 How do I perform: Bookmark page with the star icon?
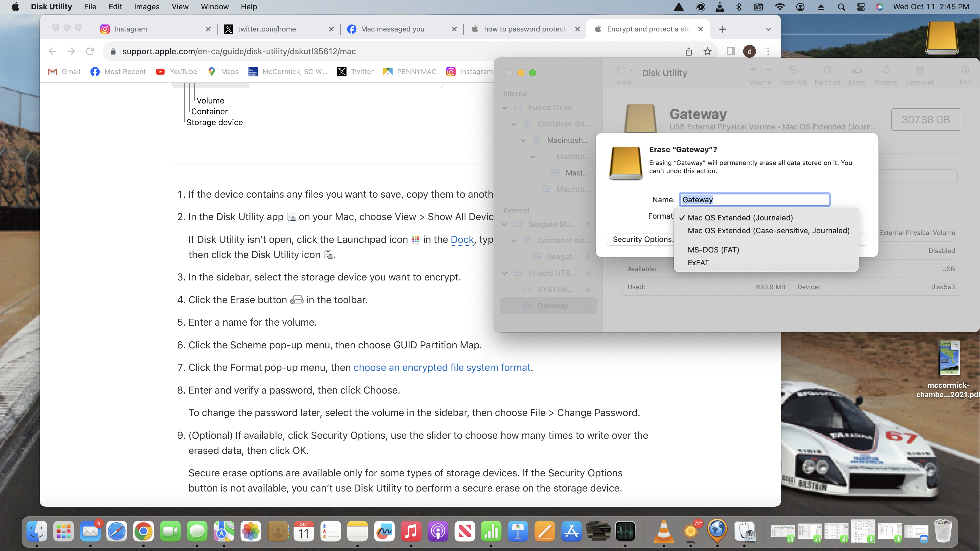click(x=707, y=51)
